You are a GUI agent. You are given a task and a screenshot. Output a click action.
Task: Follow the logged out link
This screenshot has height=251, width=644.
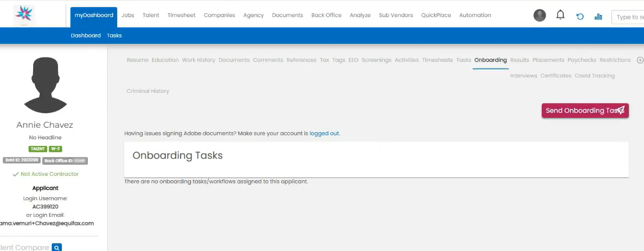click(324, 133)
